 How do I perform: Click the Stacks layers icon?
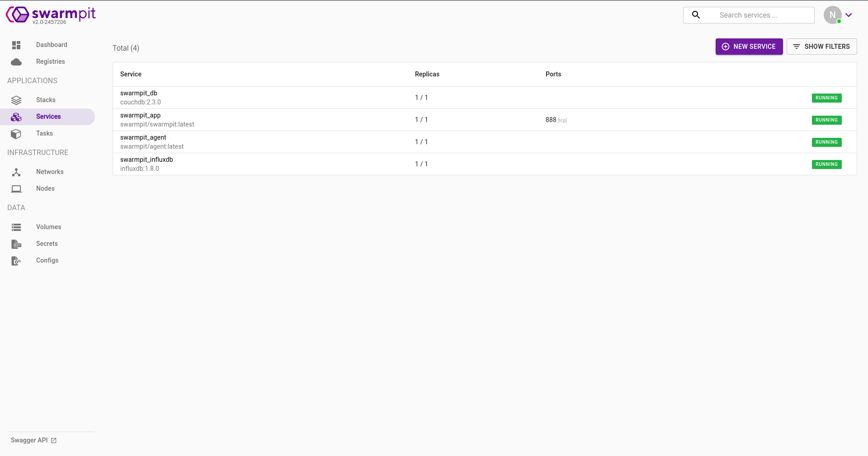pos(16,100)
